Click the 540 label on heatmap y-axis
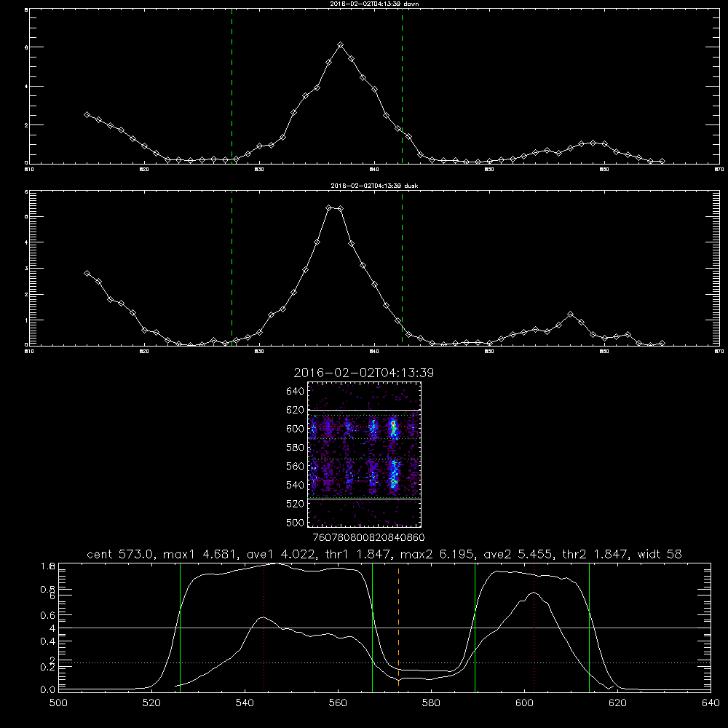 click(296, 485)
